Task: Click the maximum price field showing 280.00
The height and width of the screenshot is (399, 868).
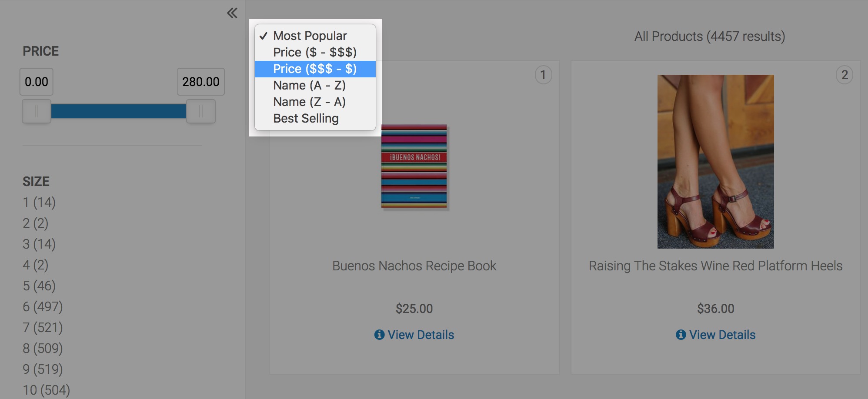Action: click(200, 82)
